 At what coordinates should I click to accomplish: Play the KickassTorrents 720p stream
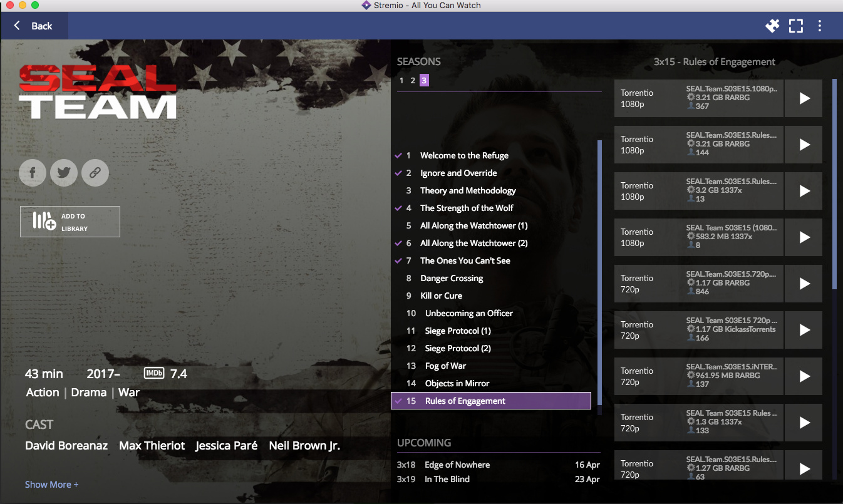[x=804, y=330]
